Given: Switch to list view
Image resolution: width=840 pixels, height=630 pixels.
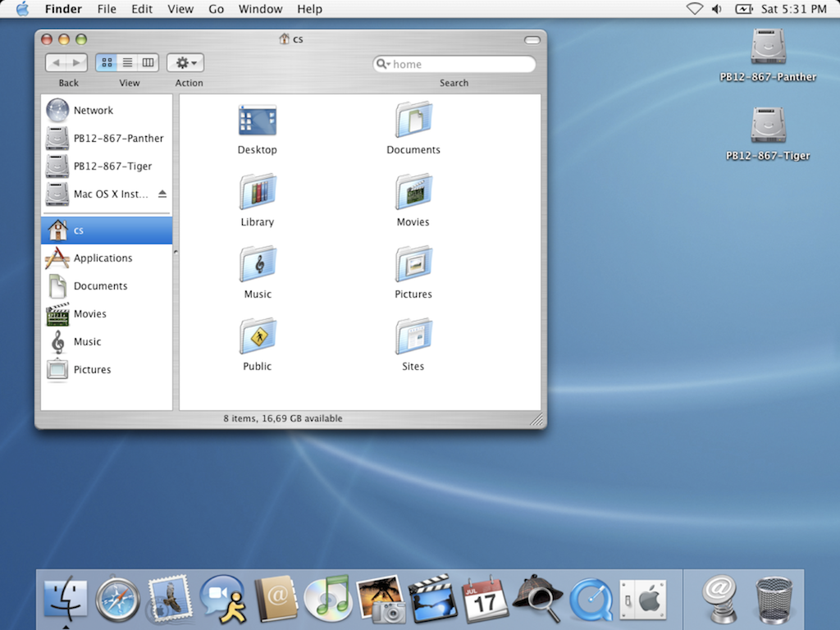Looking at the screenshot, I should click(127, 62).
